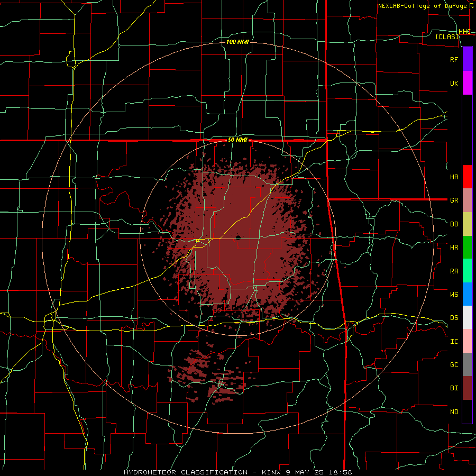Click the 'HA' legend label
476x476 pixels.
454,177
